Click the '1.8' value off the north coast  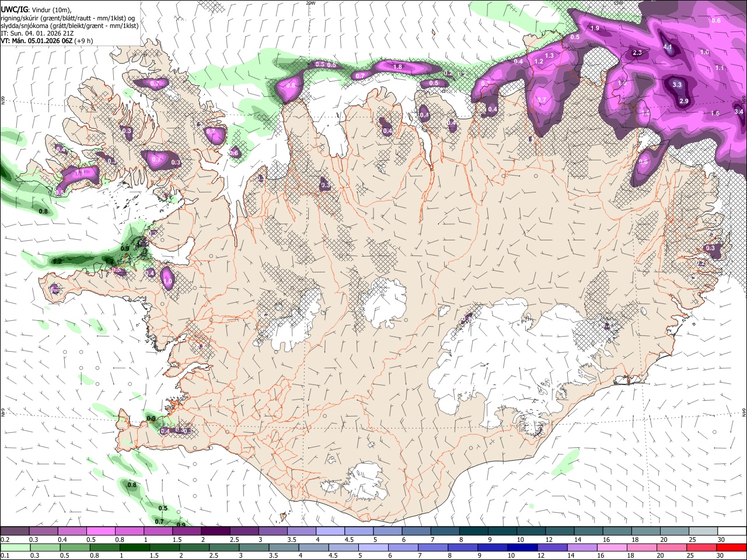click(x=398, y=67)
